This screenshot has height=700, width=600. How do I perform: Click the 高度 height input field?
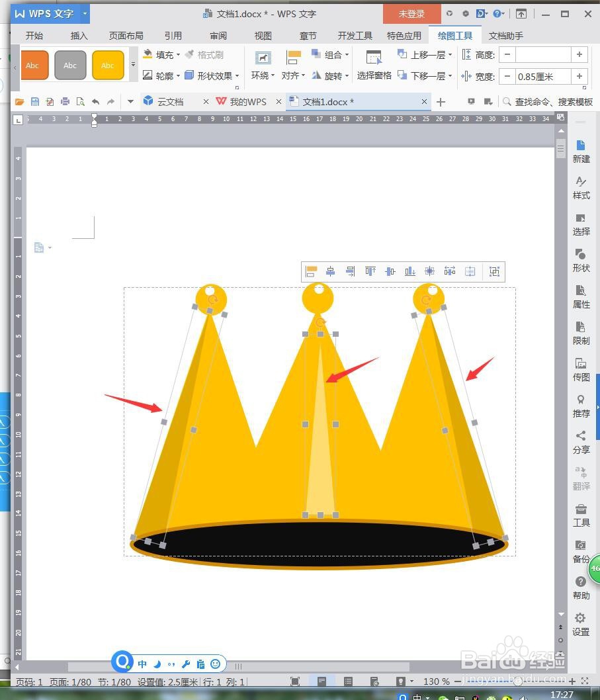(x=543, y=54)
